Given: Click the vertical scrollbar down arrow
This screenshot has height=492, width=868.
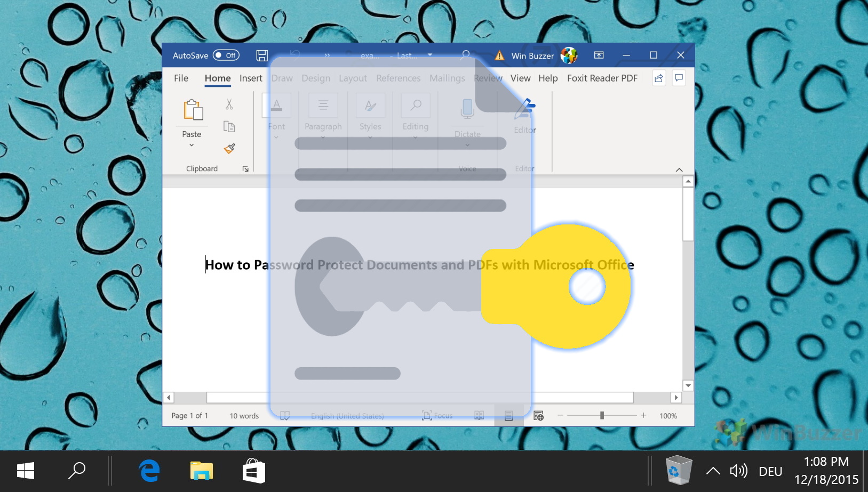Looking at the screenshot, I should pos(688,385).
